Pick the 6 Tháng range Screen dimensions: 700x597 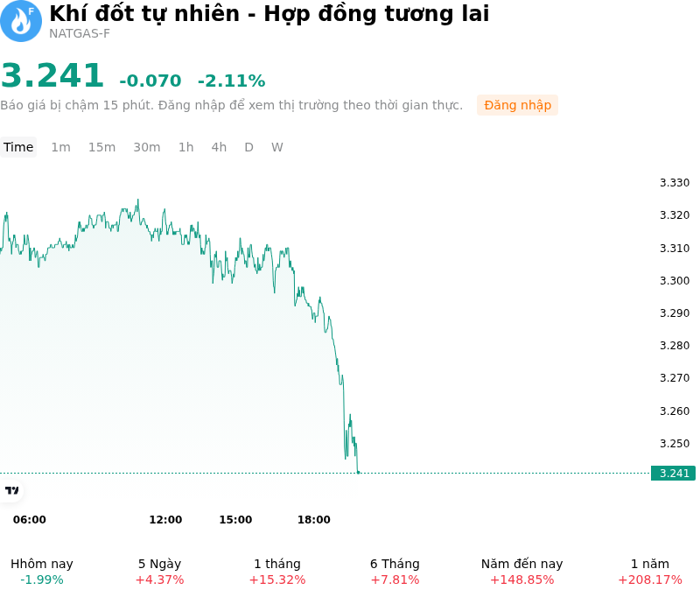pyautogui.click(x=395, y=572)
